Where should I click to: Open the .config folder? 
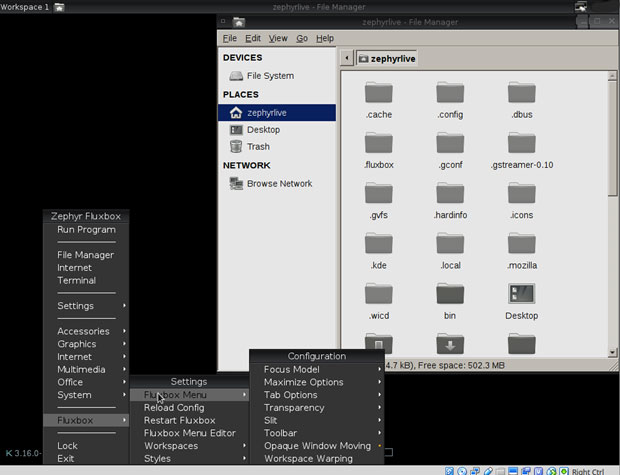click(450, 94)
